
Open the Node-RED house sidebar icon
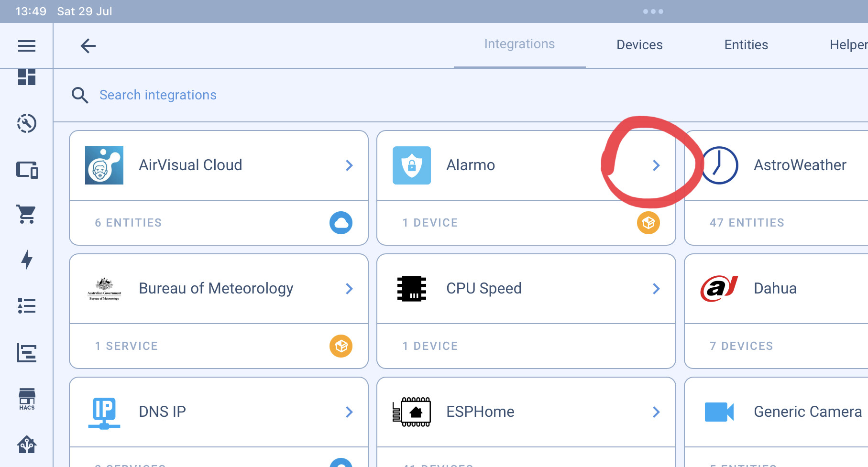[27, 445]
